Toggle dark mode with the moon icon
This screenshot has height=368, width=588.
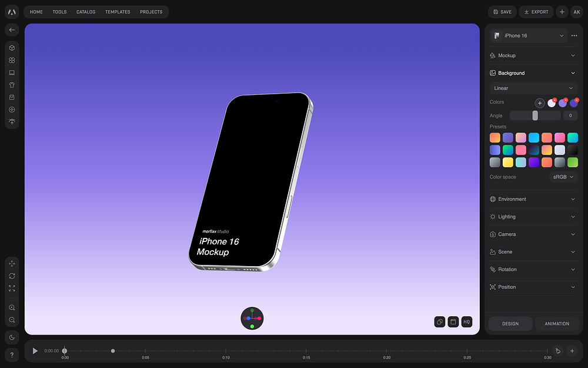click(12, 337)
